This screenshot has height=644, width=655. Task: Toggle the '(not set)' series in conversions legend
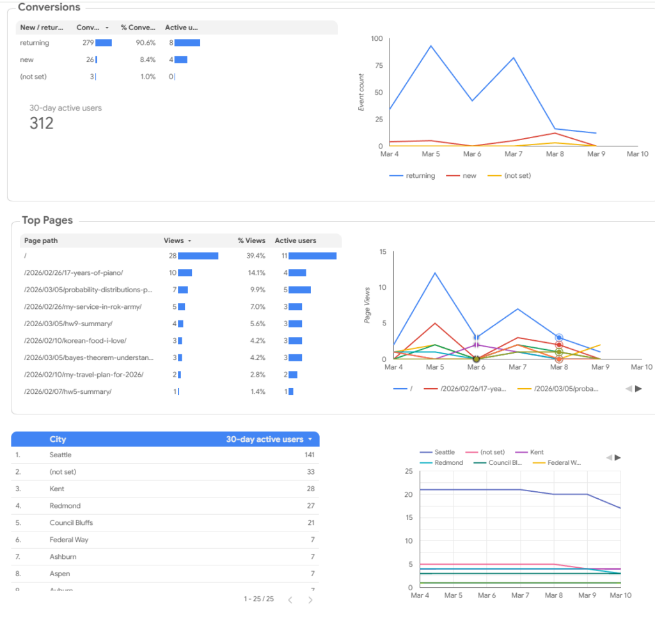click(510, 175)
